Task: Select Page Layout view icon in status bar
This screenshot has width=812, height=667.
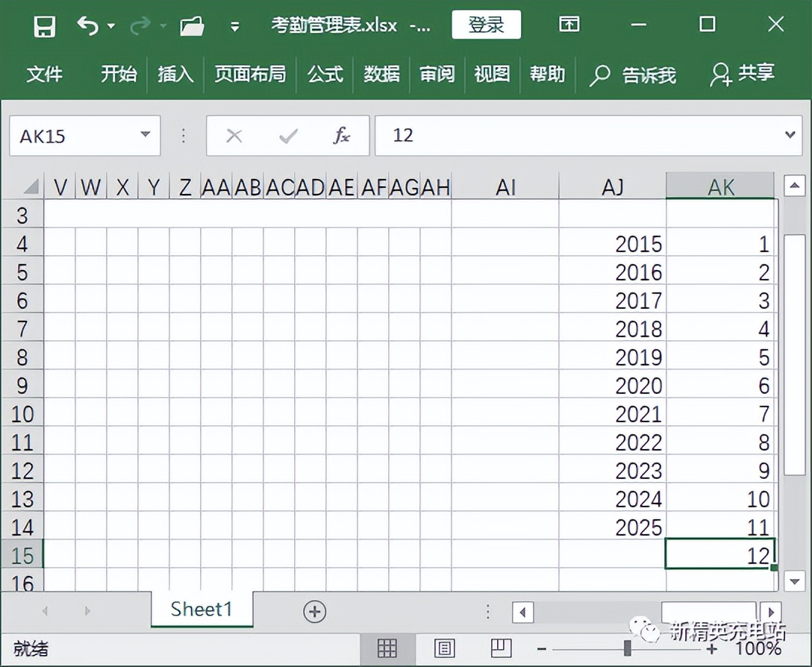Action: (445, 648)
